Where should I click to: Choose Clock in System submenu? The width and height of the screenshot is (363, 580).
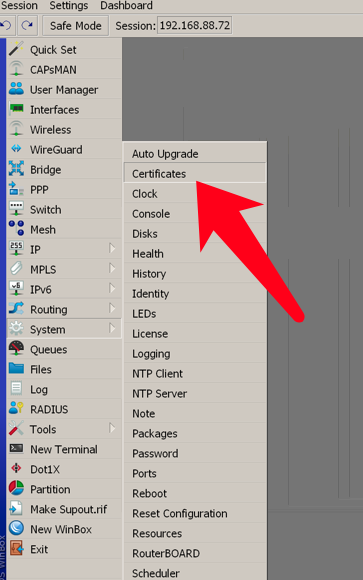pyautogui.click(x=195, y=193)
